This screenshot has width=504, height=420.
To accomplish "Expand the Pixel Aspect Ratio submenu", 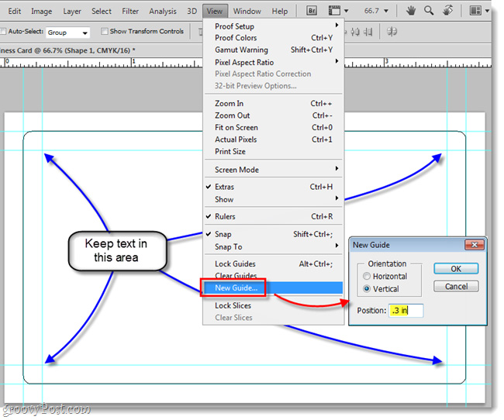I will [273, 62].
